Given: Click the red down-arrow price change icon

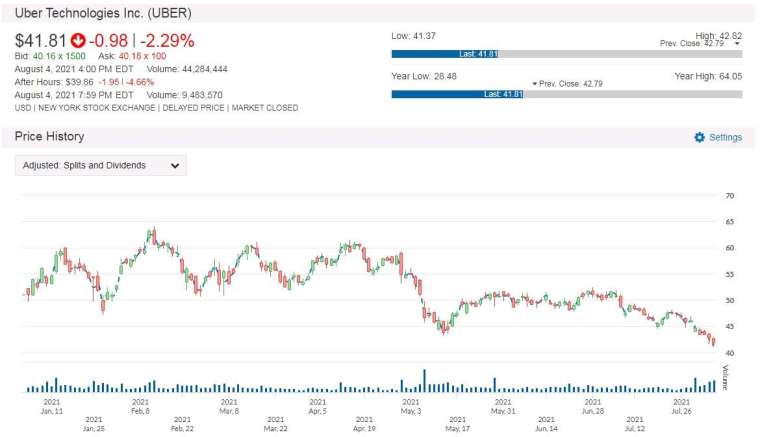Looking at the screenshot, I should (78, 41).
